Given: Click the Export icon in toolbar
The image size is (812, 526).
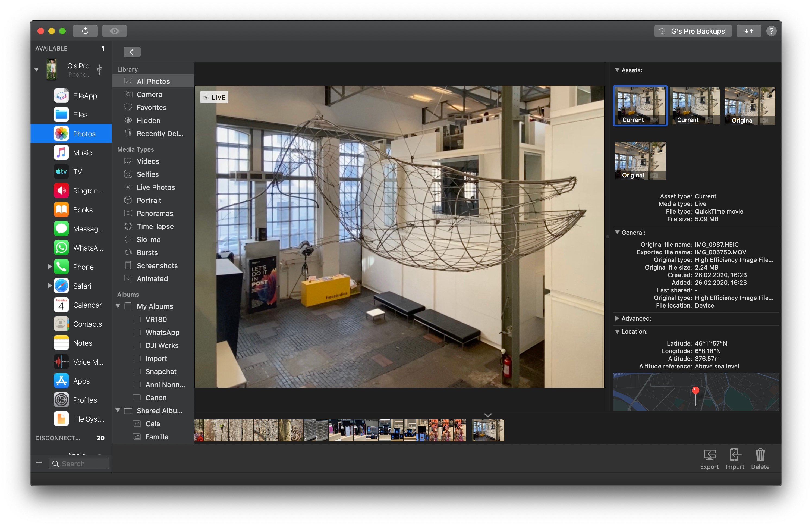Looking at the screenshot, I should tap(709, 457).
